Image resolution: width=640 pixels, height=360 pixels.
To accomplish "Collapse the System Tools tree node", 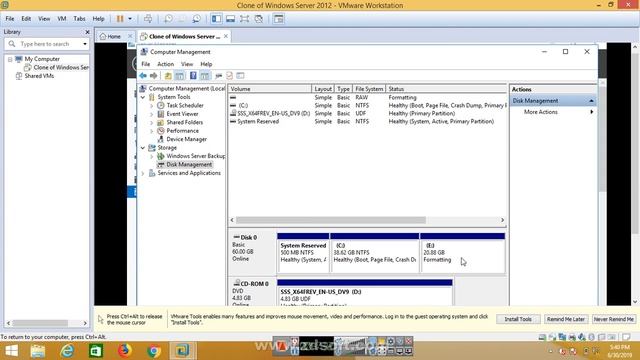I will (x=143, y=97).
